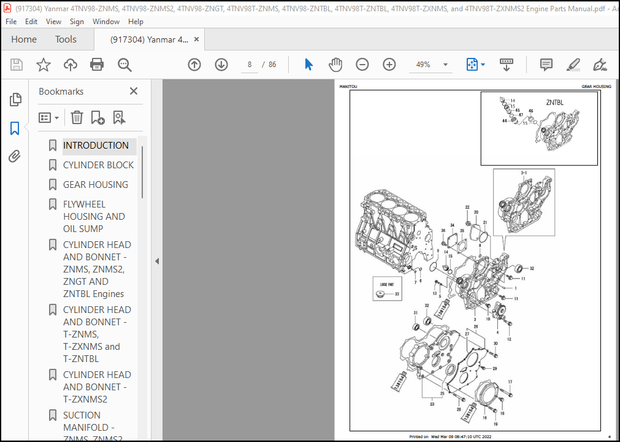Open the zoom percentage dropdown
Viewport: 620px width, 442px height.
pos(445,64)
